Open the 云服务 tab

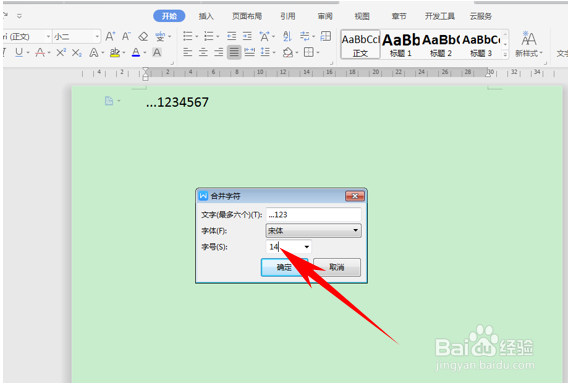pos(481,16)
